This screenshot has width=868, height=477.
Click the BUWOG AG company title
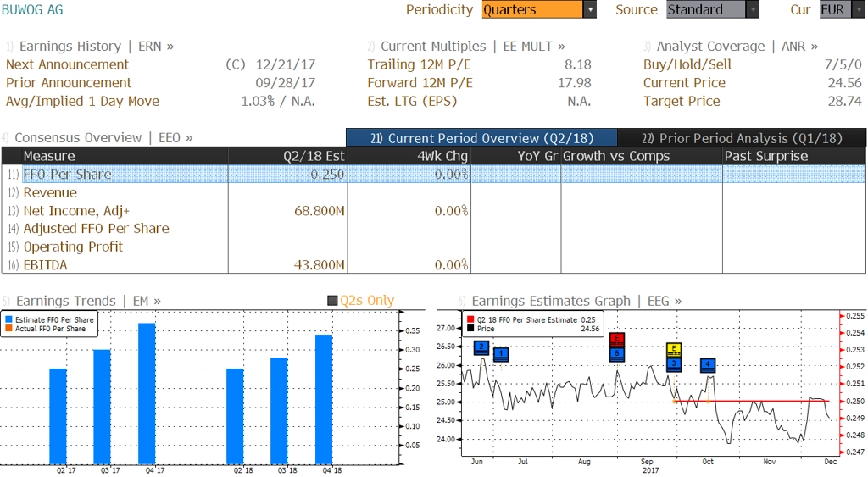tap(32, 9)
